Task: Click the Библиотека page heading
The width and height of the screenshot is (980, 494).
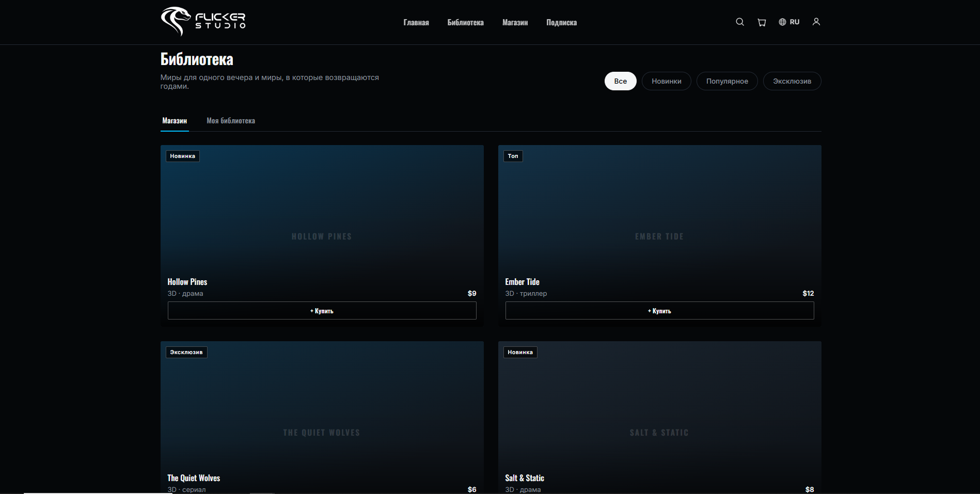Action: [x=197, y=59]
